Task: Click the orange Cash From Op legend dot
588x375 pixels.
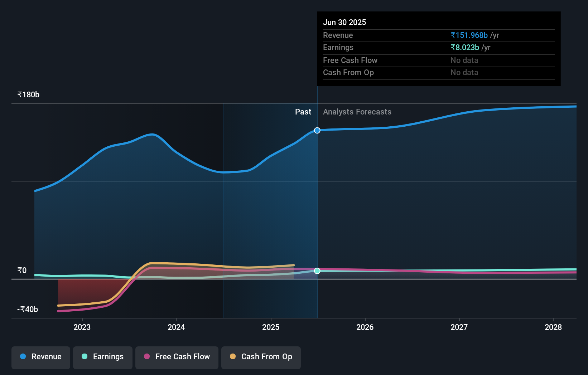Action: click(x=233, y=357)
